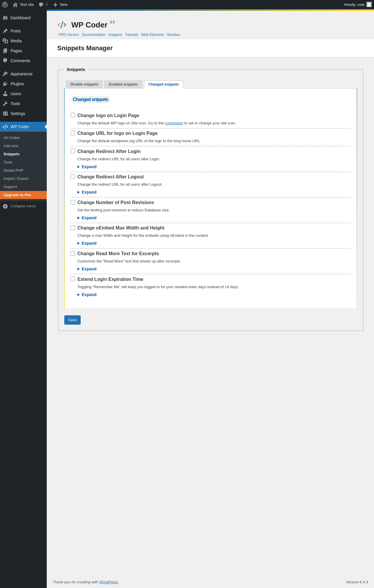Open Import / Export submenu item

tap(23, 179)
